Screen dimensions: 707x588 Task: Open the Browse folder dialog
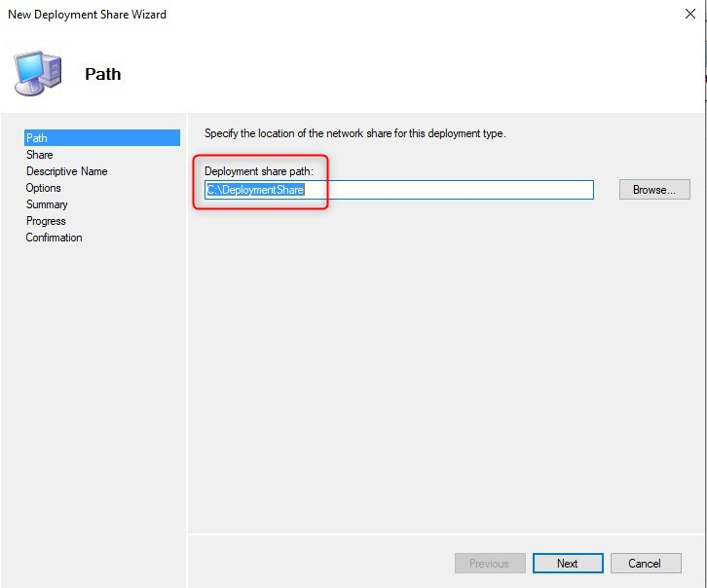[x=654, y=190]
